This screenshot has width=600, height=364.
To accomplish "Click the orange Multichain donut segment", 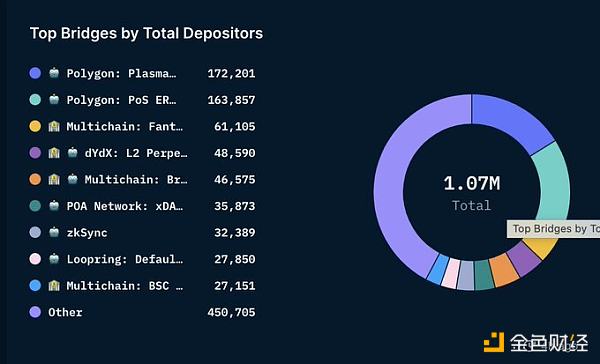I will pos(504,270).
